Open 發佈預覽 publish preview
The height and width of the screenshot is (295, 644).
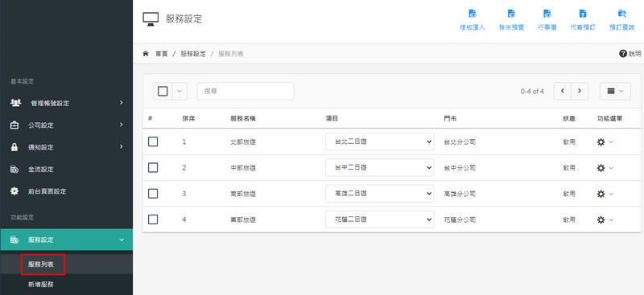point(511,21)
